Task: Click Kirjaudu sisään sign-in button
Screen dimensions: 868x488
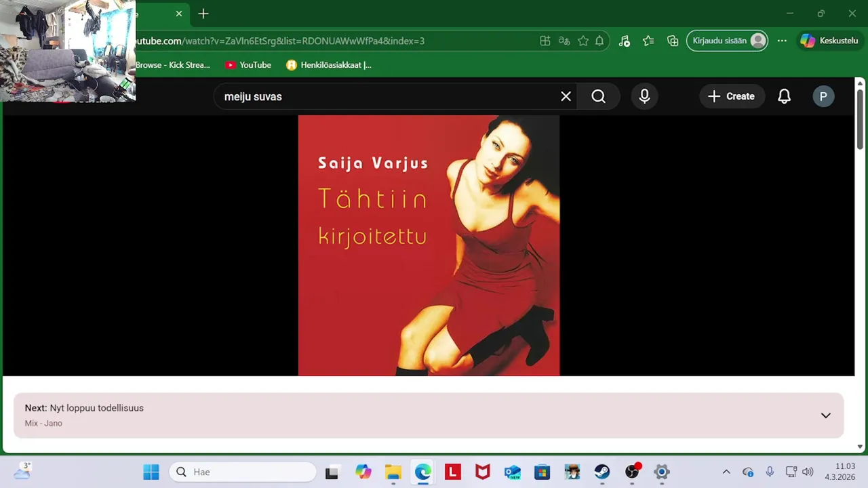Action: pos(728,41)
